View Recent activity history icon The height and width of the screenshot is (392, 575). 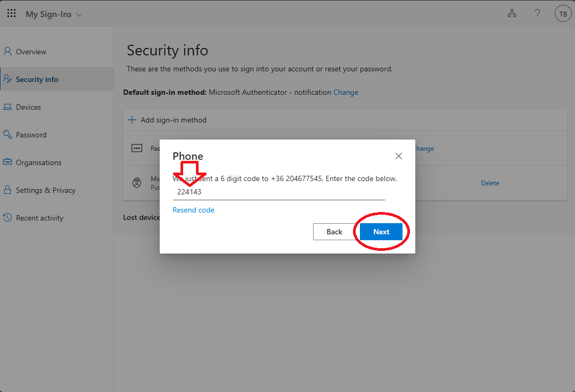tap(7, 217)
